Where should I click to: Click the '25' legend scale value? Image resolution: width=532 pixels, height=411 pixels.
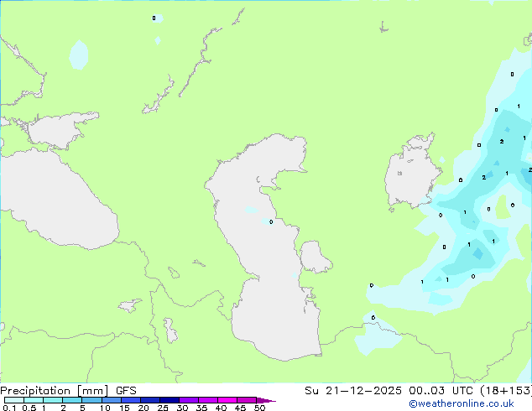point(163,408)
